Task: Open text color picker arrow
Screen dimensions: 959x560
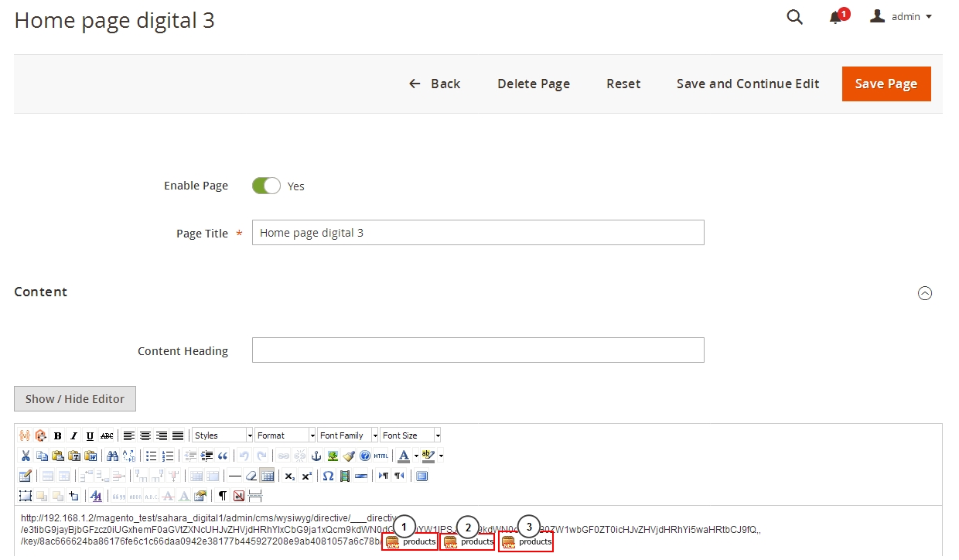Action: point(416,456)
